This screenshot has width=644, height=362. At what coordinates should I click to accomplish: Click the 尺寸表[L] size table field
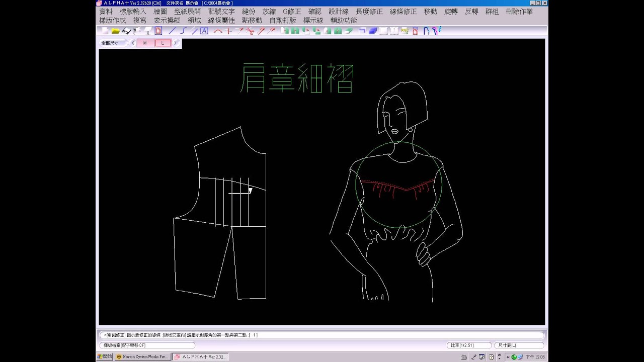[x=519, y=345]
